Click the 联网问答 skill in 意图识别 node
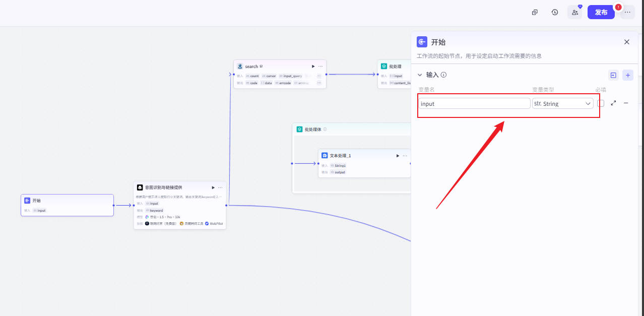Image resolution: width=644 pixels, height=316 pixels. 161,223
